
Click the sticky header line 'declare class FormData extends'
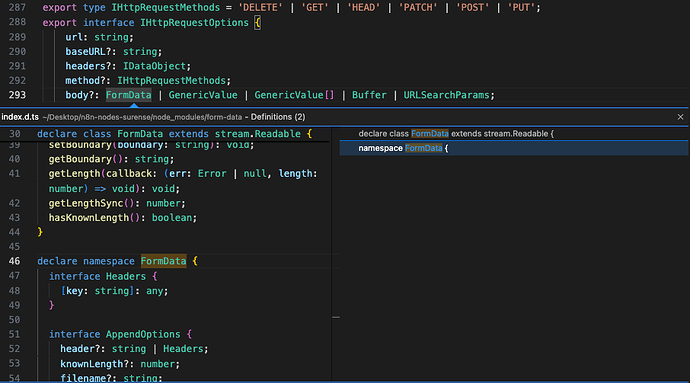(174, 134)
